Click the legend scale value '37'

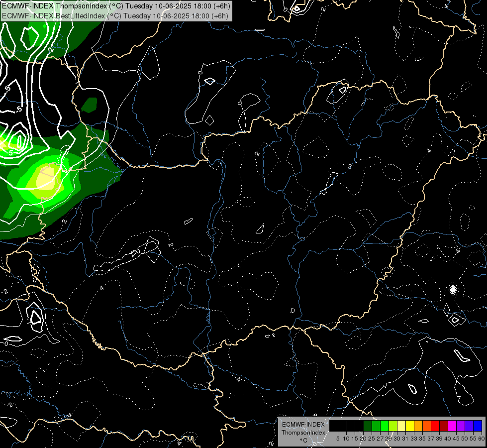point(431,439)
